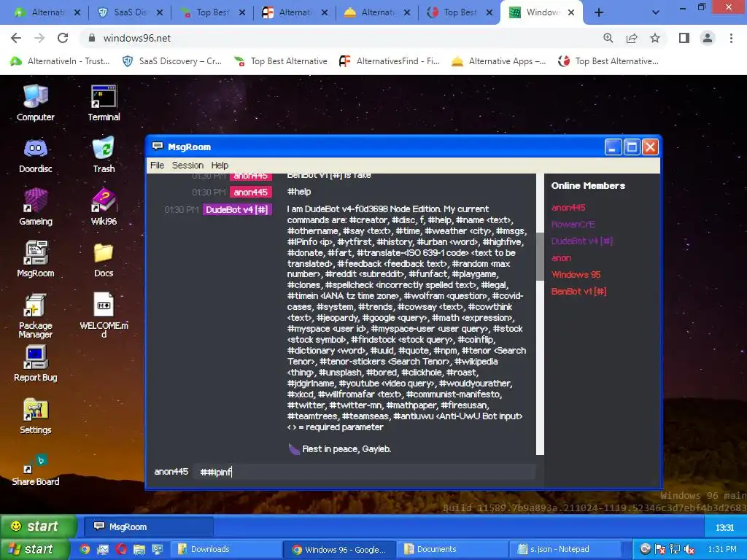
Task: Open the Docs folder icon
Action: [104, 260]
